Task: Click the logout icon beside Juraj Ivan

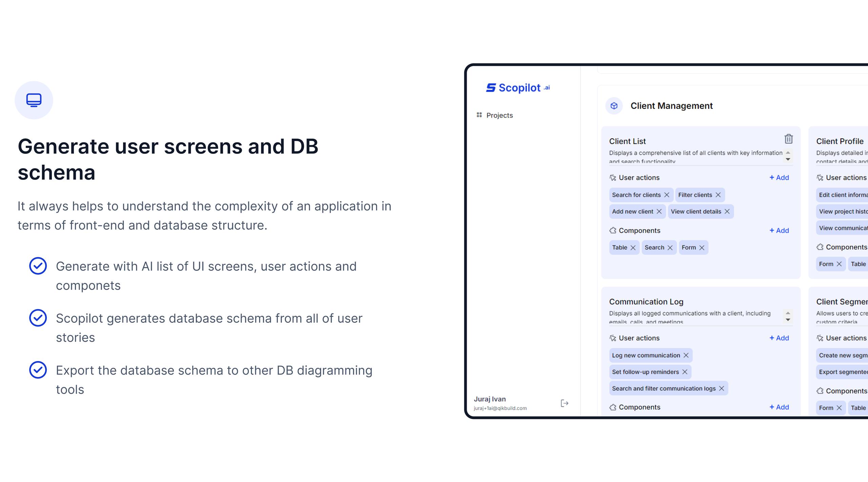Action: 564,403
